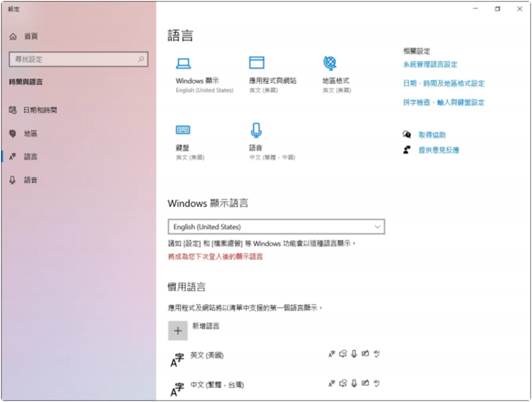Click the 取得協助 help link
The image size is (532, 402).
432,135
